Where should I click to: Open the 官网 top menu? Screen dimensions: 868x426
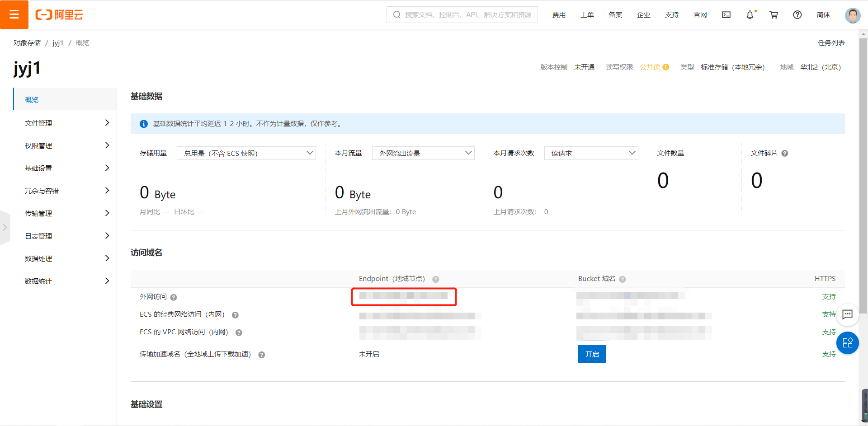[x=700, y=15]
